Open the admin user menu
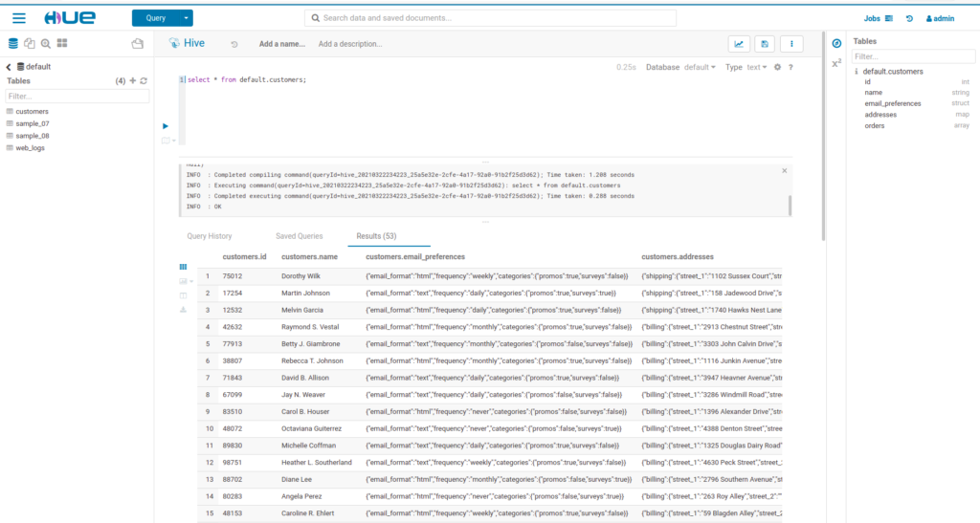This screenshot has width=980, height=523. coord(940,19)
